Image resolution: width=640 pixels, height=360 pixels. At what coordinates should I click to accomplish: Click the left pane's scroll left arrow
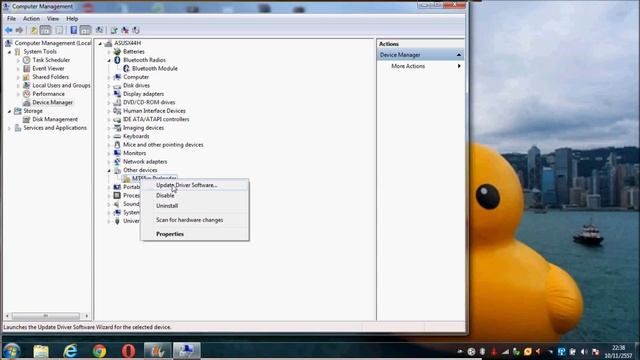pos(7,316)
